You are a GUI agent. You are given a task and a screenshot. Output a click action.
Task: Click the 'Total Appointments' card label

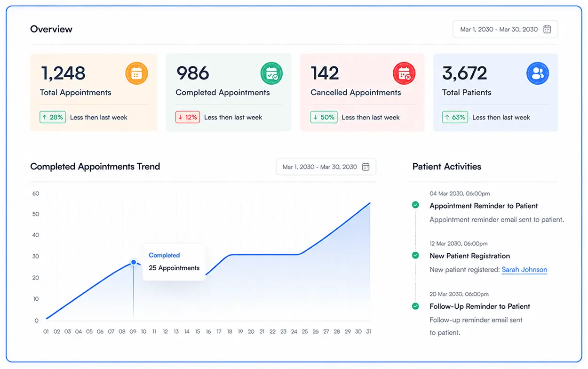76,92
